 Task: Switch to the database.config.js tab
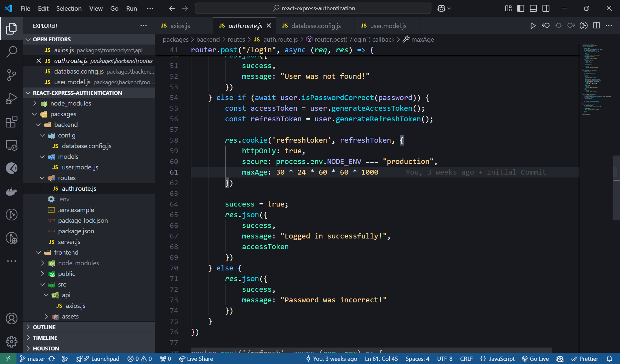pyautogui.click(x=316, y=26)
